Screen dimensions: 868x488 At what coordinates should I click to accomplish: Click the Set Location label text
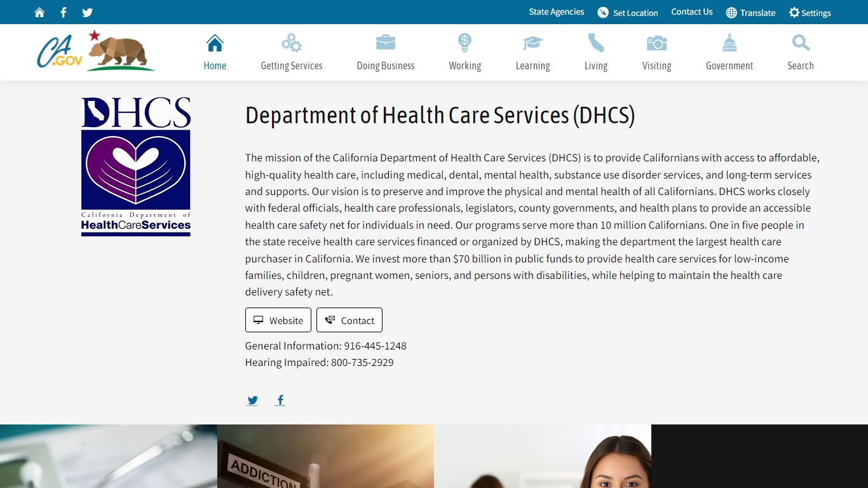point(635,13)
